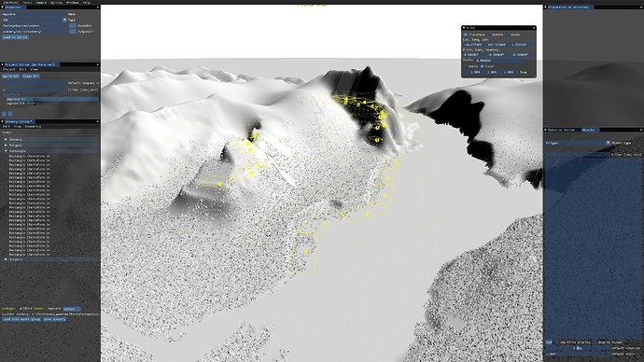Choose World orientation in Gizmo
The height and width of the screenshot is (362, 644).
466,66
